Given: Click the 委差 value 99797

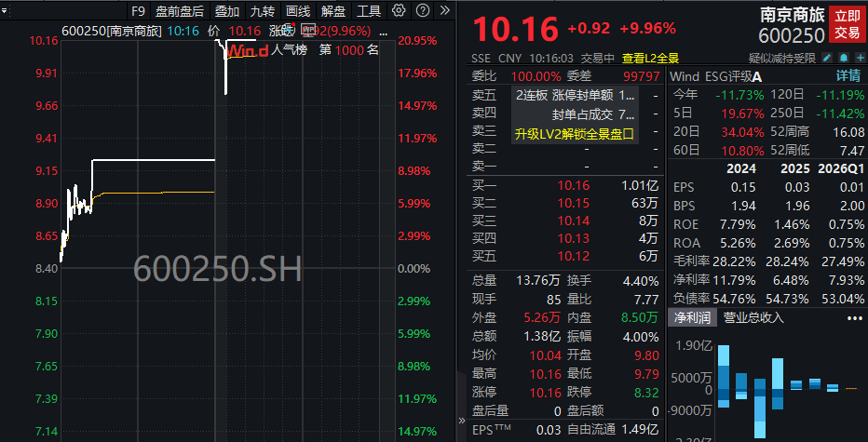Looking at the screenshot, I should click(641, 76).
